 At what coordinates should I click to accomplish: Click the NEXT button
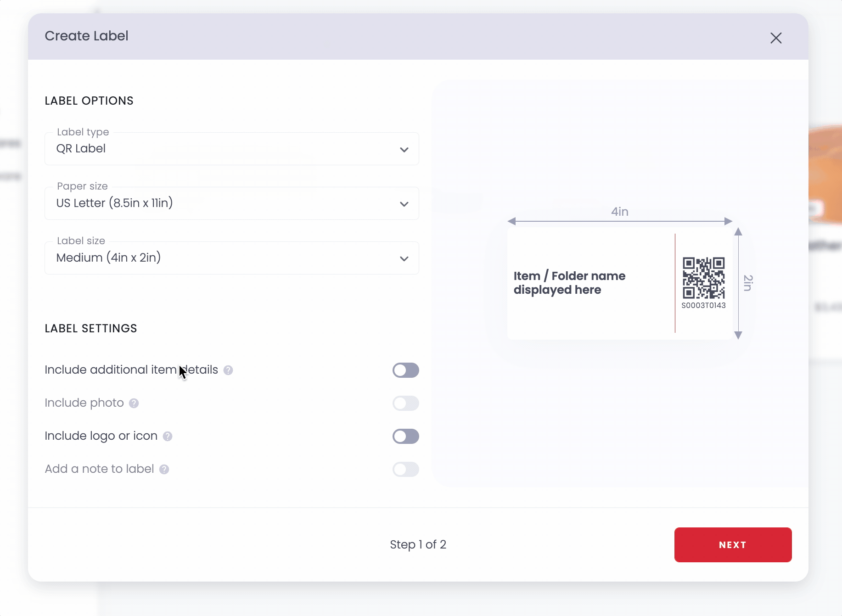[732, 545]
